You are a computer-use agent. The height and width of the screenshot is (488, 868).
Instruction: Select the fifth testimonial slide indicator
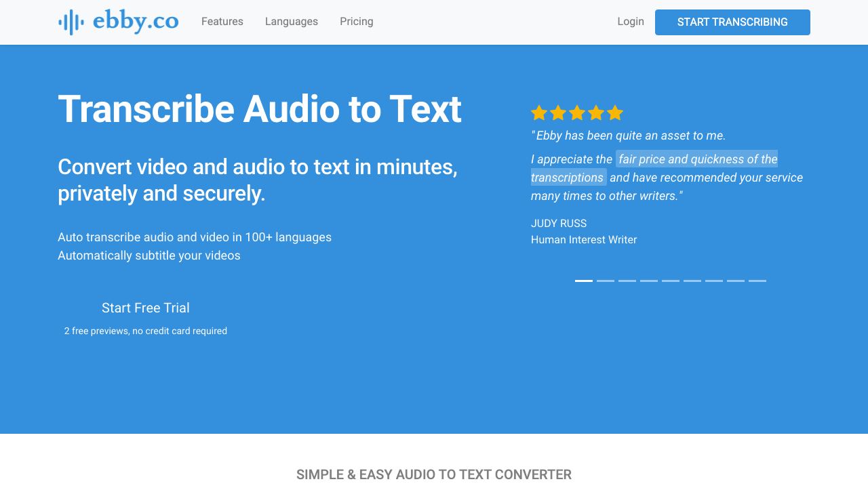click(671, 281)
